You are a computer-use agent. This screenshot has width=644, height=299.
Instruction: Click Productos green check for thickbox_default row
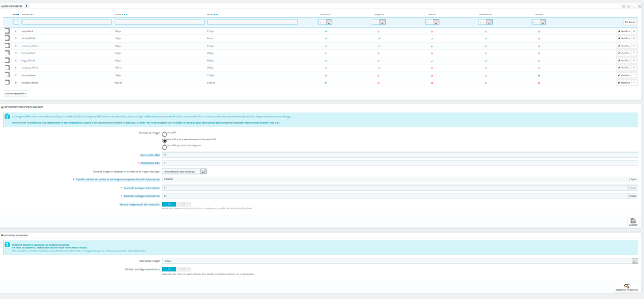325,83
